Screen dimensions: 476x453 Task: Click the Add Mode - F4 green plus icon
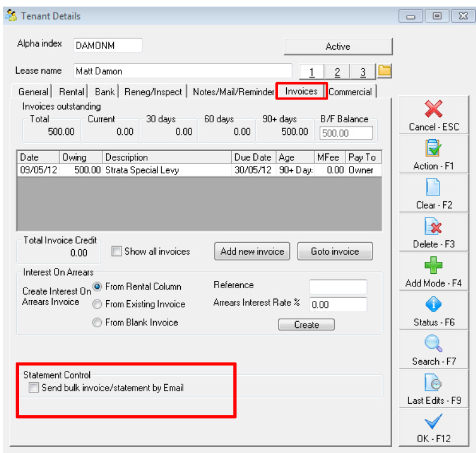point(433,265)
